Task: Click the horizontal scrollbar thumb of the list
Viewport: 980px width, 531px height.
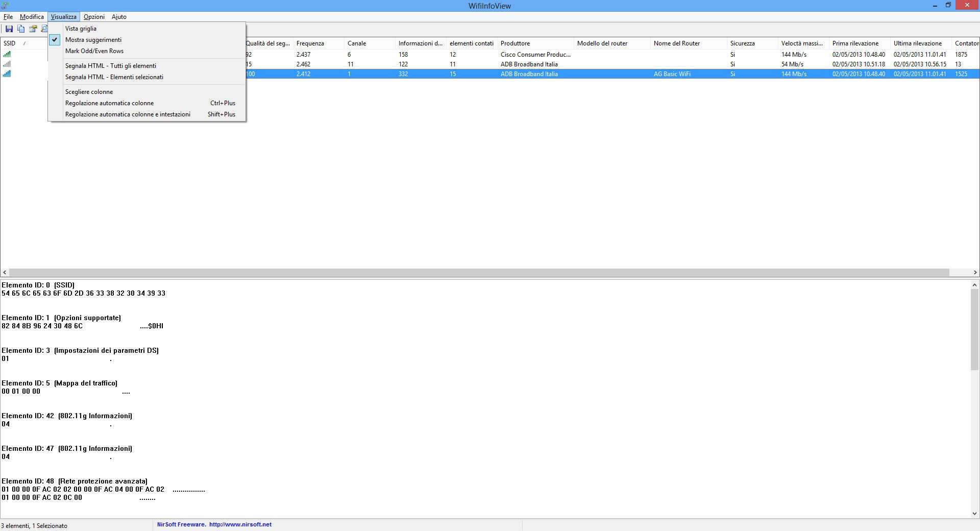Action: [479, 273]
